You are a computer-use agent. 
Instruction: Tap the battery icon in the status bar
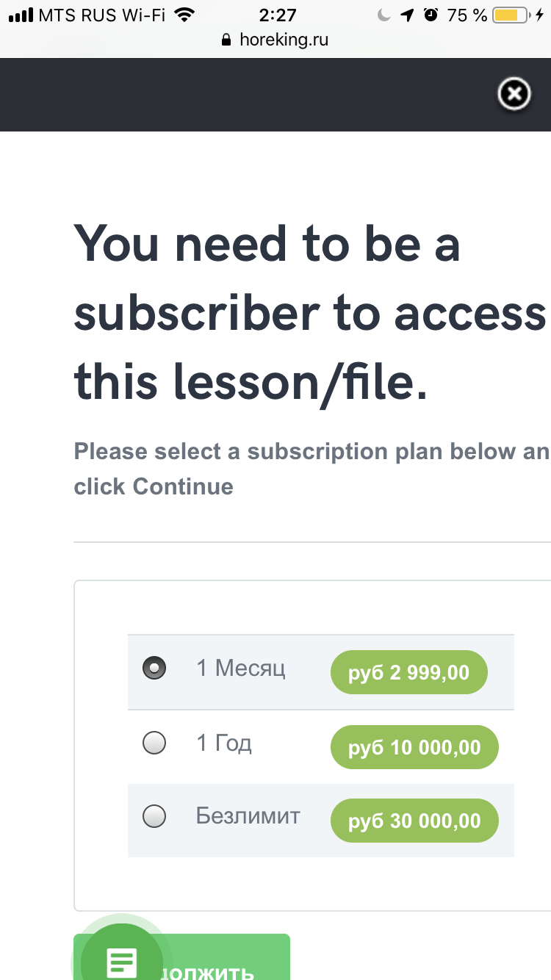pyautogui.click(x=510, y=15)
